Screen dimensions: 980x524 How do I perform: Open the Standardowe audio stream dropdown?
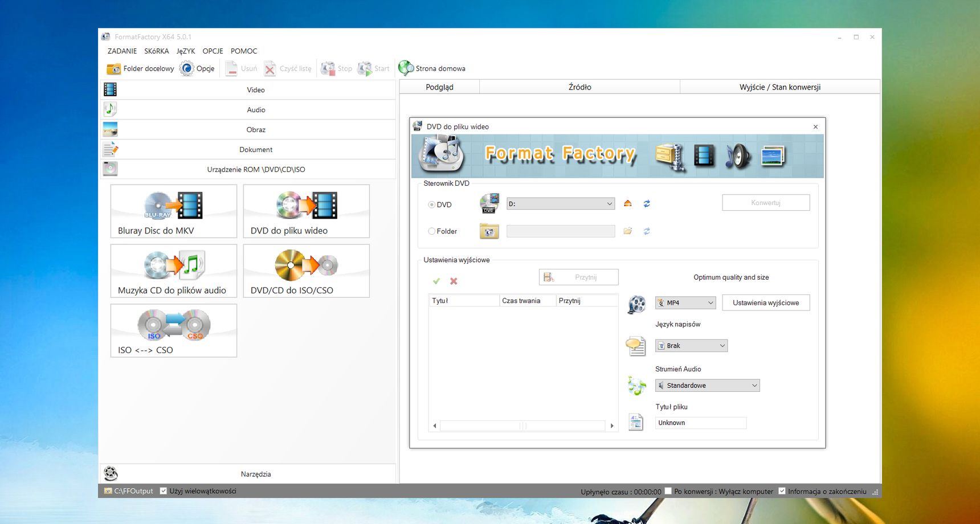pyautogui.click(x=707, y=385)
